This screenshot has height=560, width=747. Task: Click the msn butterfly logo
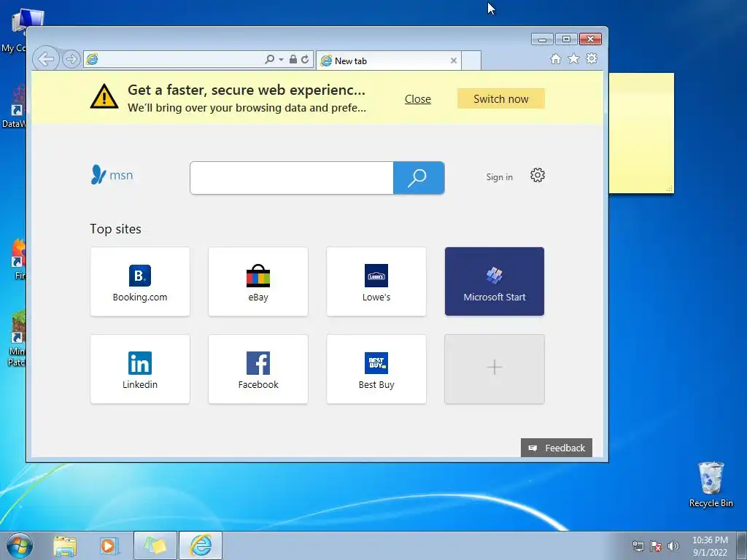112,175
